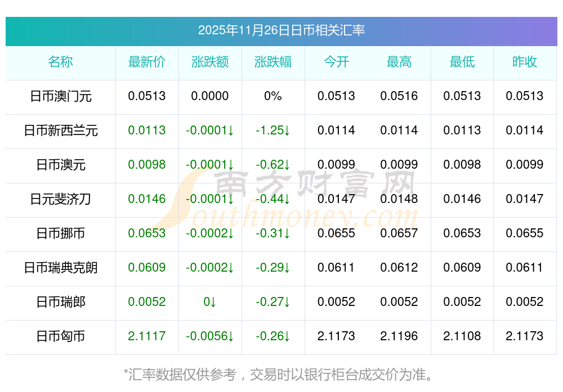Click the 日元斐济刀 currency name

[60, 200]
